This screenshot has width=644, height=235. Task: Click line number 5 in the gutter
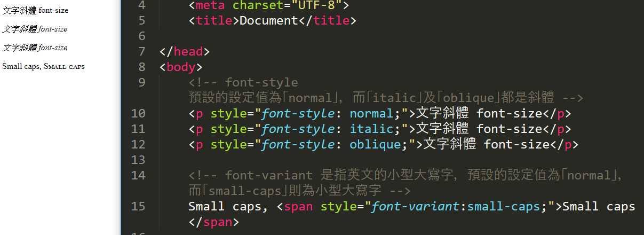(141, 21)
